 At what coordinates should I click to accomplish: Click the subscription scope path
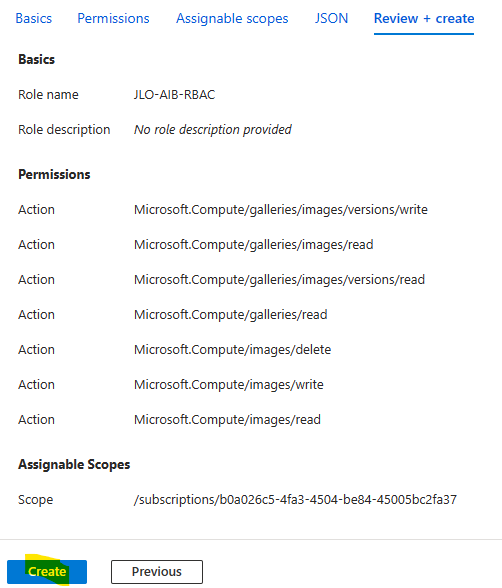295,500
